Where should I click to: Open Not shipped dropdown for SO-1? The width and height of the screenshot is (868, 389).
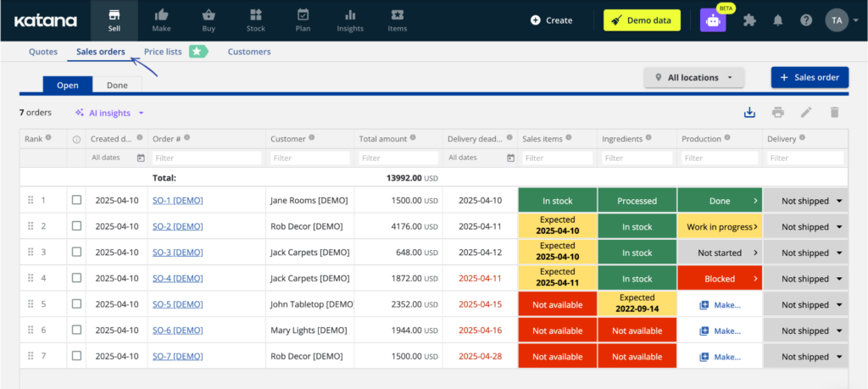click(805, 201)
